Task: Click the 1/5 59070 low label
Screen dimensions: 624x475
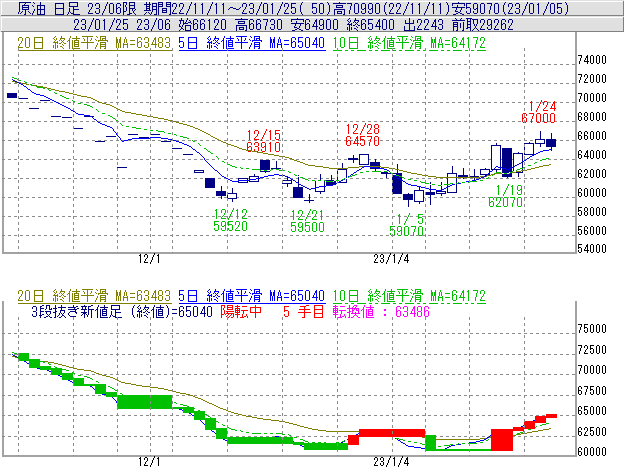Action: [x=407, y=225]
